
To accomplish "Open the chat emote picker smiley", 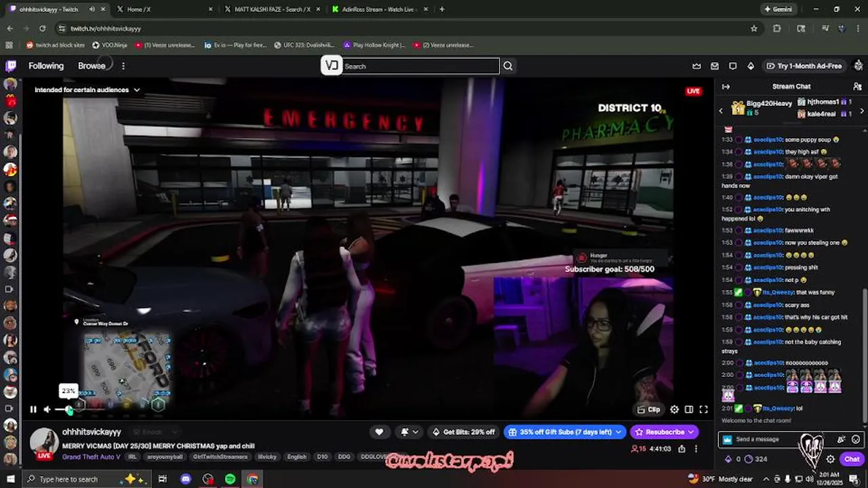I will (856, 439).
